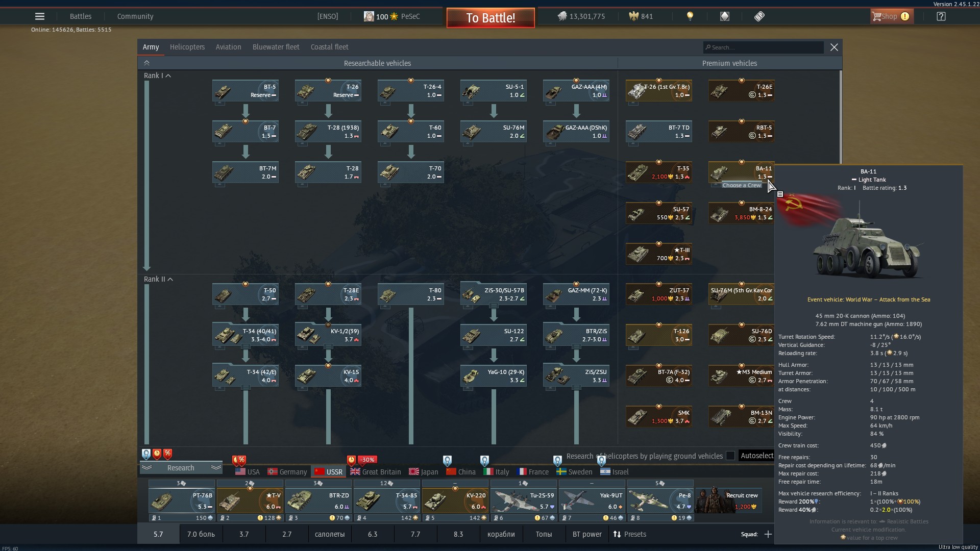Expand the BTR/ZiS vehicle group
Screen dimensions: 980x551
(576, 335)
